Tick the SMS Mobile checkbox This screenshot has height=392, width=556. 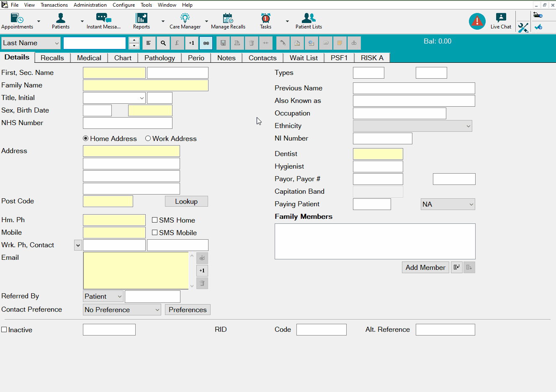pyautogui.click(x=155, y=233)
